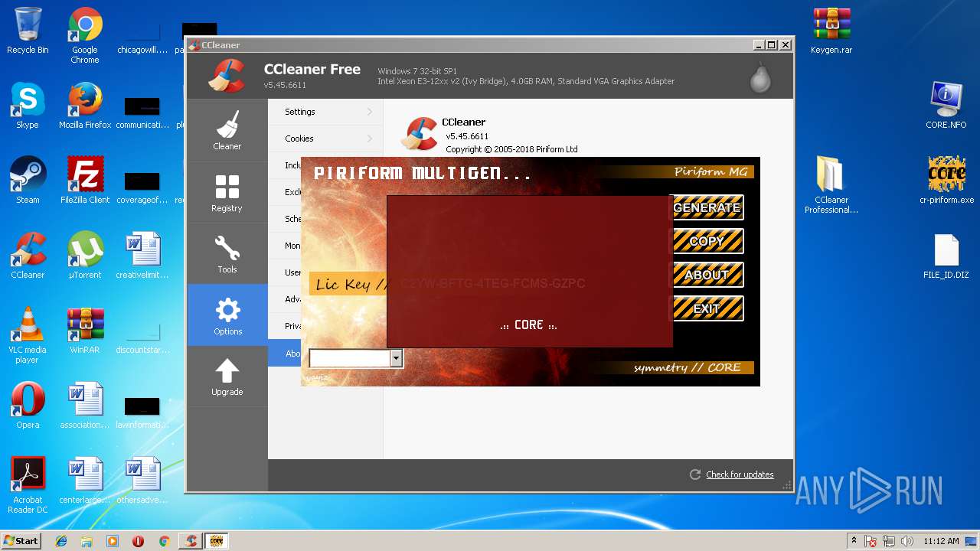Open network status tray icon
The image size is (980, 551).
890,541
